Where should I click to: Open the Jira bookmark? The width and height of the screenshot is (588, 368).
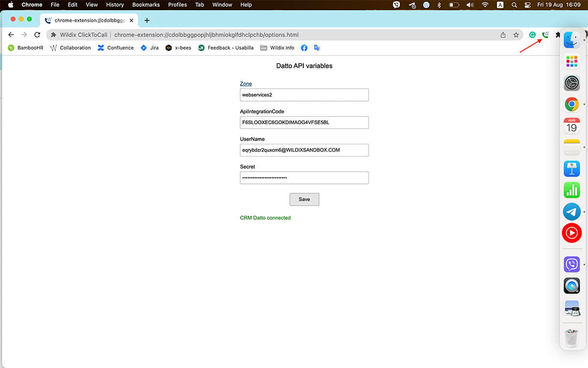click(x=149, y=48)
